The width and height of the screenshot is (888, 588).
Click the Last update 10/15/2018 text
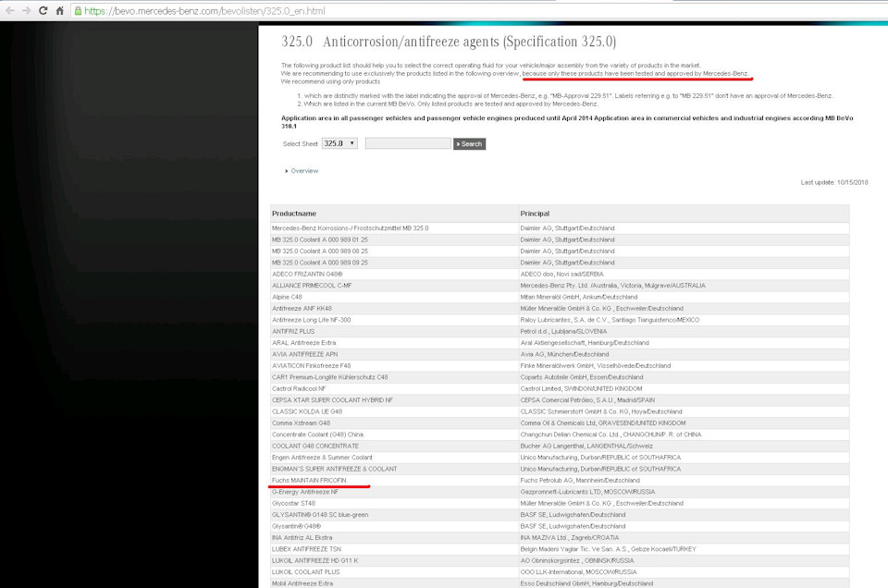click(834, 182)
